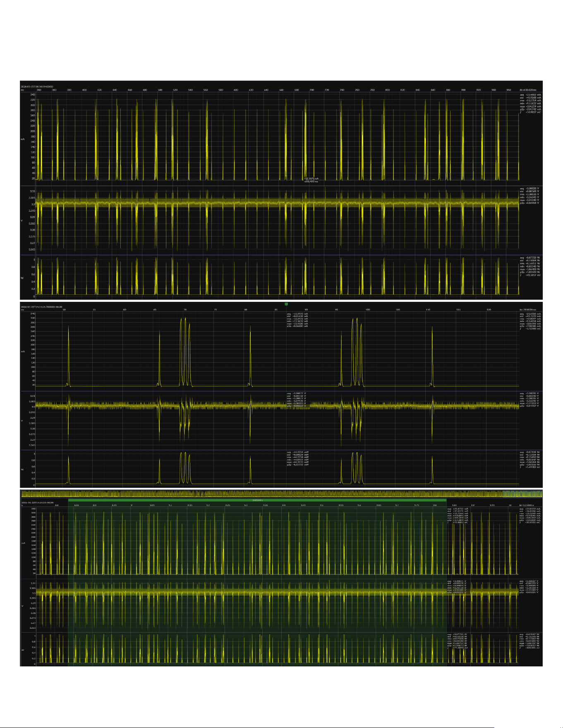Click the marker statistics text in middle current plot
This screenshot has height=728, width=563.
(297, 320)
